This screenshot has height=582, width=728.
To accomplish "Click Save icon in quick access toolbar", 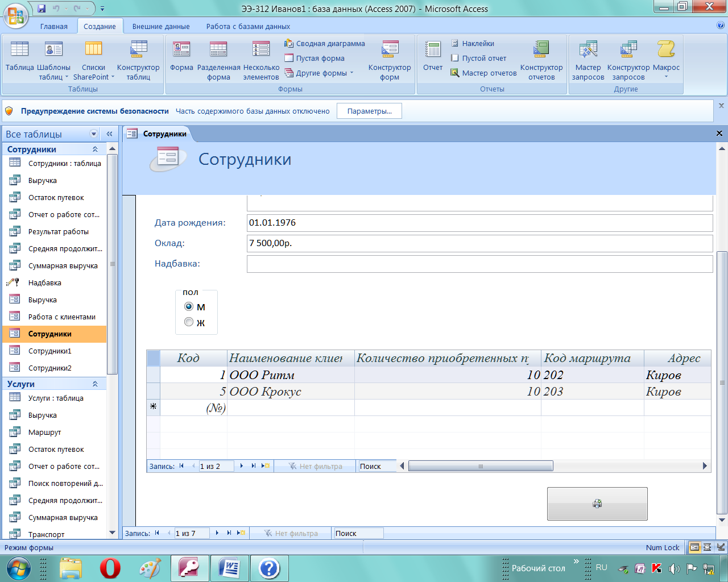I will coord(42,9).
